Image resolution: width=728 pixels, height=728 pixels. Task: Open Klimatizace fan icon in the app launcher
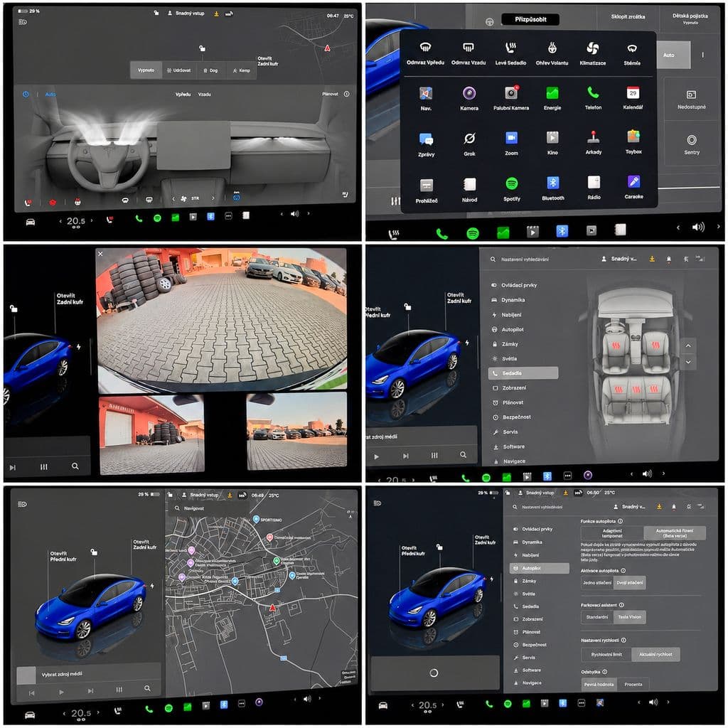click(x=592, y=53)
